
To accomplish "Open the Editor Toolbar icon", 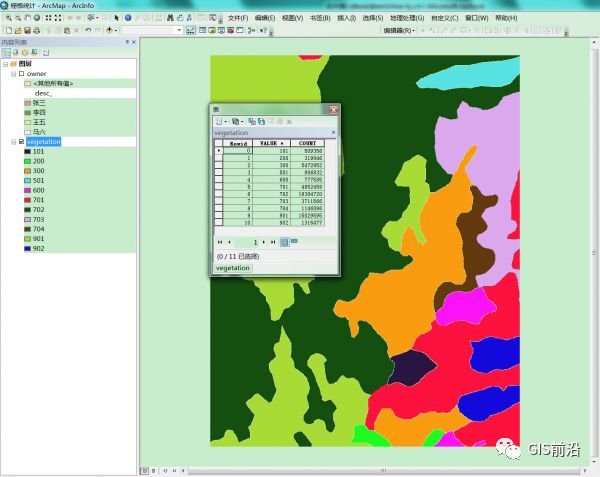I will point(191,30).
